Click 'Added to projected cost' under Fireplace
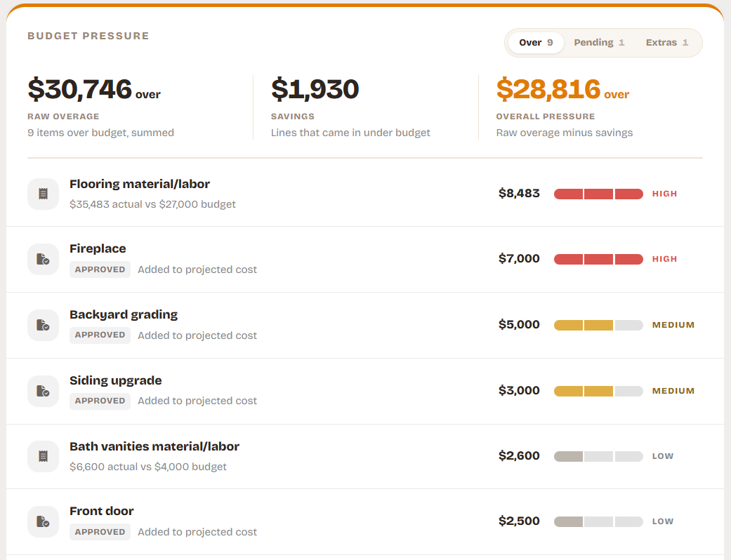 (x=197, y=269)
